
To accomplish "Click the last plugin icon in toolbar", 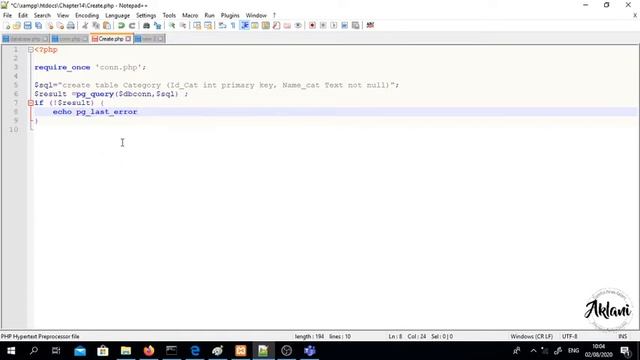I will point(370,26).
